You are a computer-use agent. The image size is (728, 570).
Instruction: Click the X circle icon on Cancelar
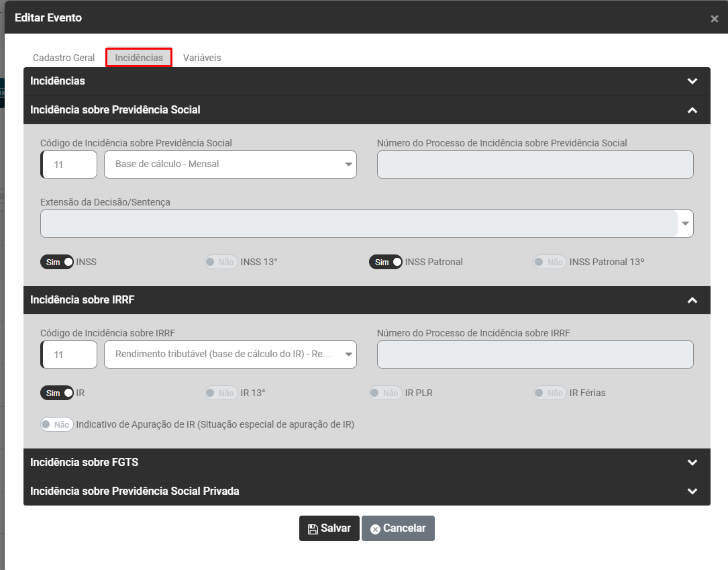pos(375,529)
